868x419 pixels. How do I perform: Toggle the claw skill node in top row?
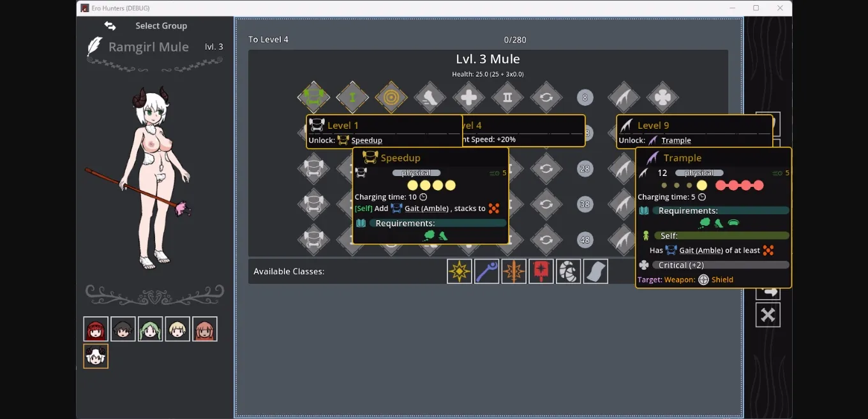tap(430, 98)
